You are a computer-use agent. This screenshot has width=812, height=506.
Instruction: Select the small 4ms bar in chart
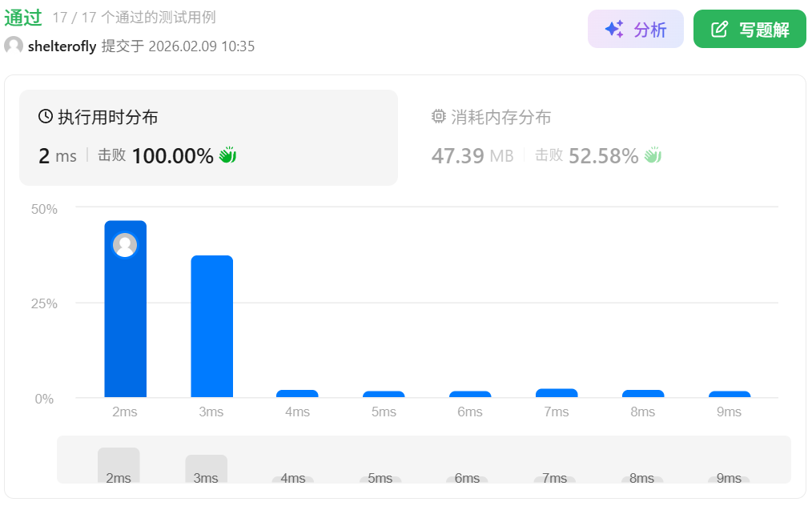(297, 393)
